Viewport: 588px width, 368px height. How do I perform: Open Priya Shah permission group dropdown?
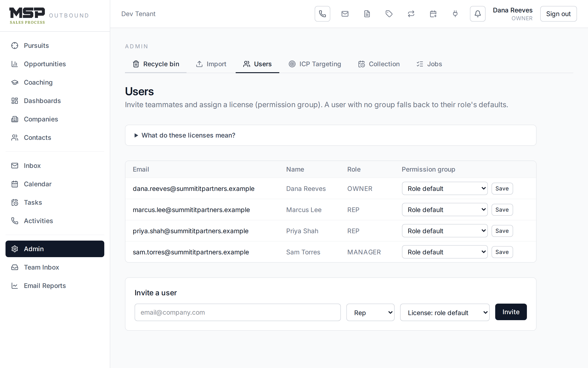pos(445,231)
